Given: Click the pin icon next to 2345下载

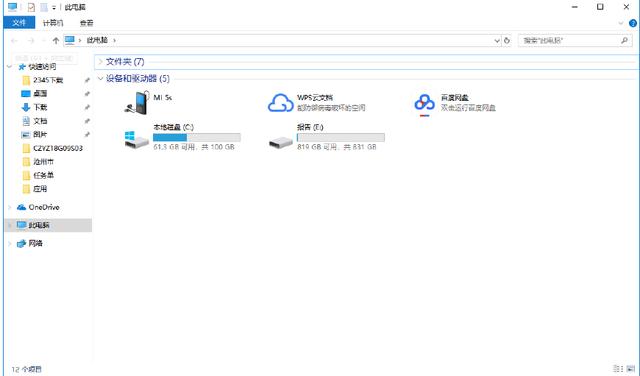Looking at the screenshot, I should click(87, 80).
